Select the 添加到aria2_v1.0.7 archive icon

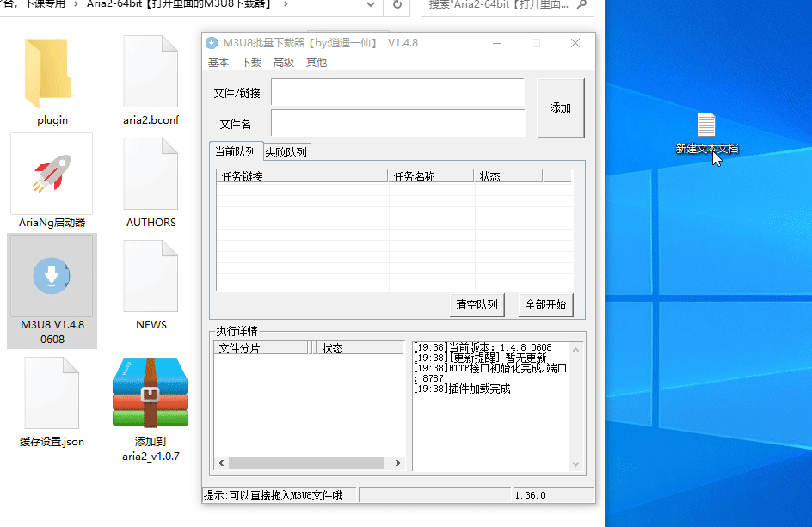tap(151, 392)
